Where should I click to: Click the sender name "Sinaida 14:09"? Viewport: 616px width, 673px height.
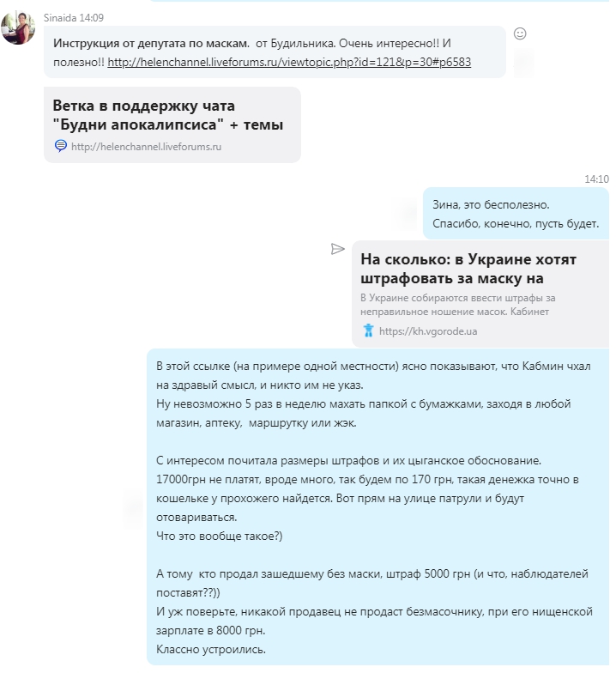[x=74, y=17]
